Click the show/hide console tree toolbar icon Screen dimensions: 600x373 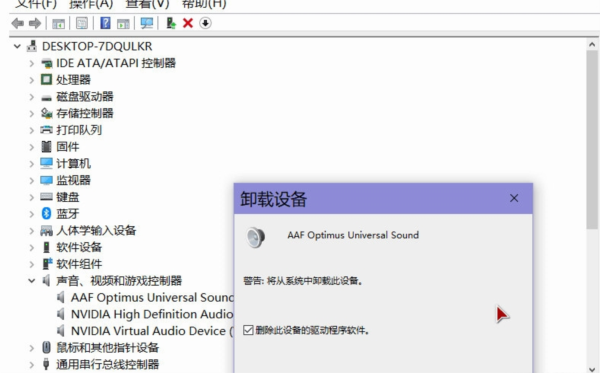[x=59, y=24]
